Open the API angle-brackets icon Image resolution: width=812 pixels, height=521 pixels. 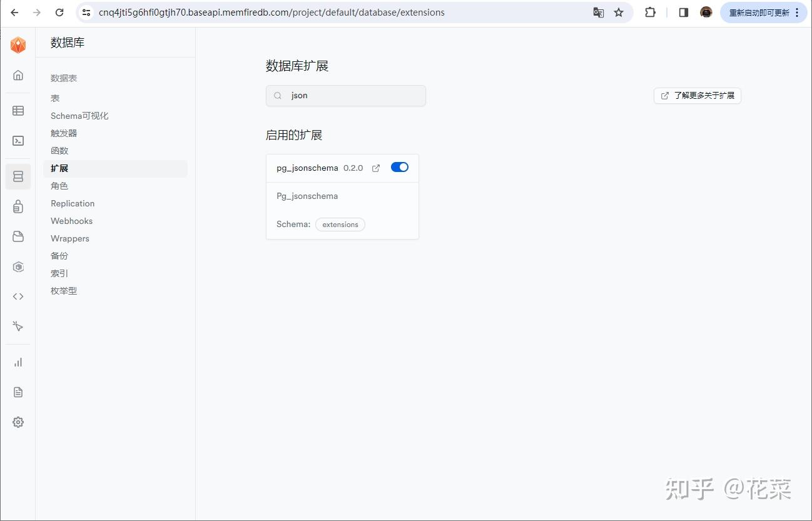pyautogui.click(x=18, y=296)
